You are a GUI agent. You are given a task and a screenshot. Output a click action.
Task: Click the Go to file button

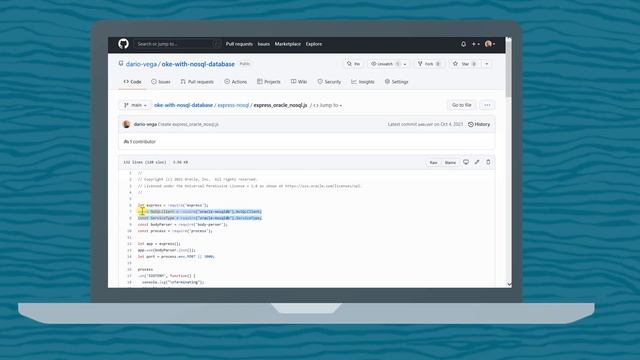(462, 105)
